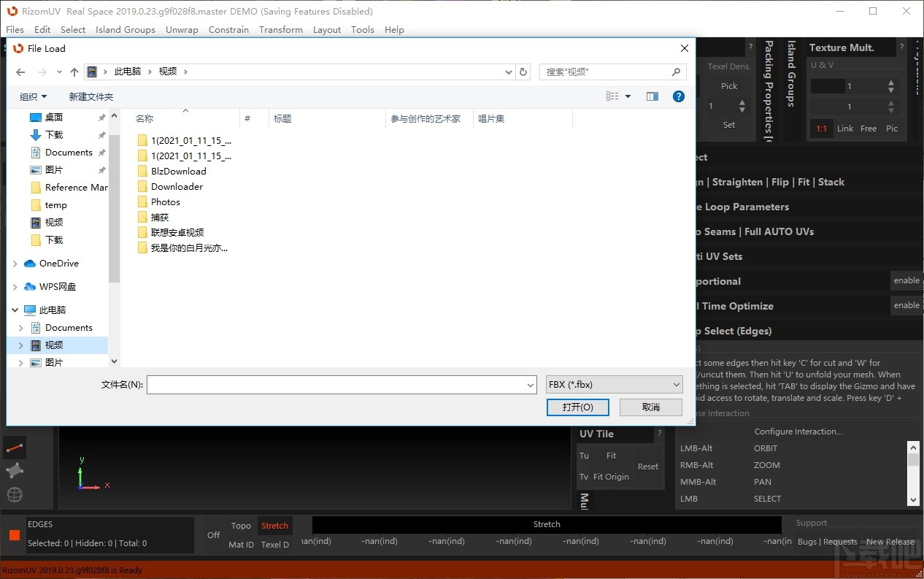Expand the OneDrive tree item

(15, 263)
